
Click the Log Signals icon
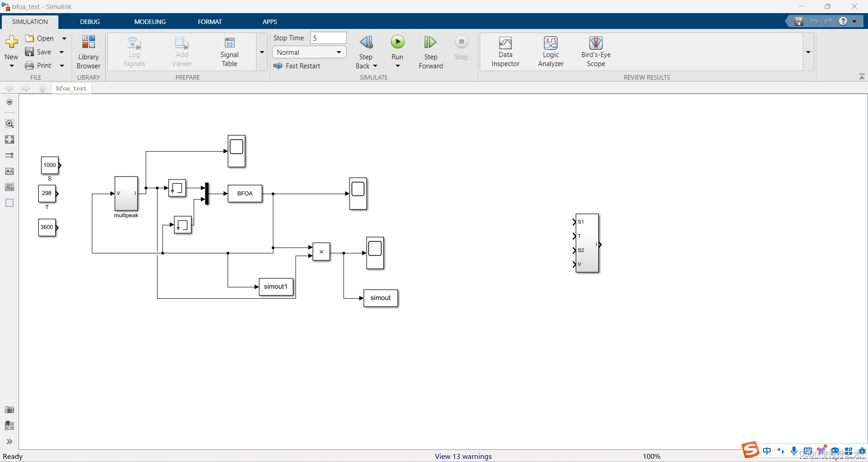pos(134,43)
